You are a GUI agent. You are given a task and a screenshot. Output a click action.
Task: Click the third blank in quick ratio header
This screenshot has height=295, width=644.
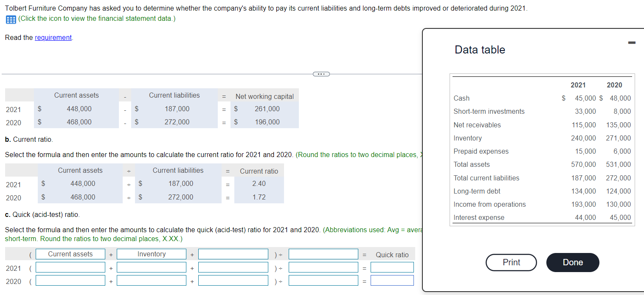point(233,254)
